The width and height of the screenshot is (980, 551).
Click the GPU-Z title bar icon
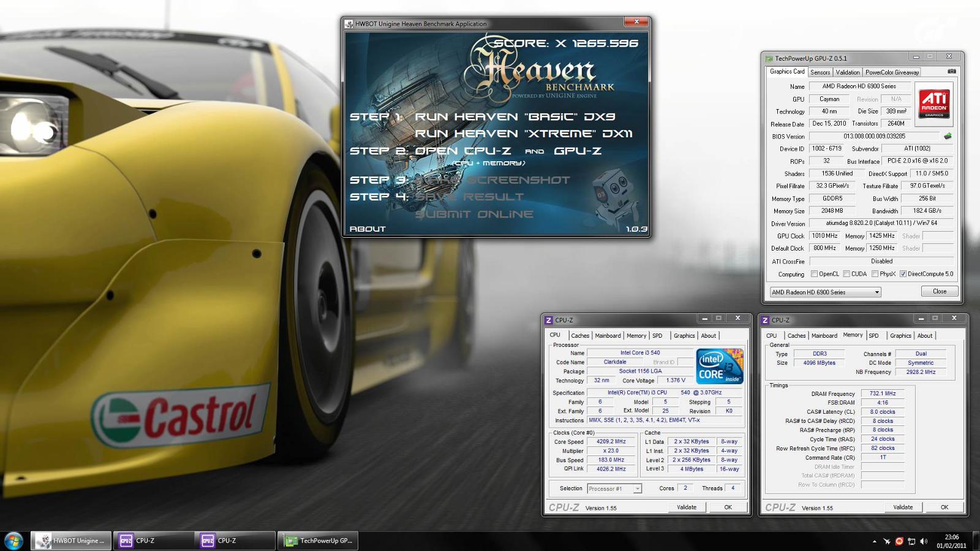point(769,58)
